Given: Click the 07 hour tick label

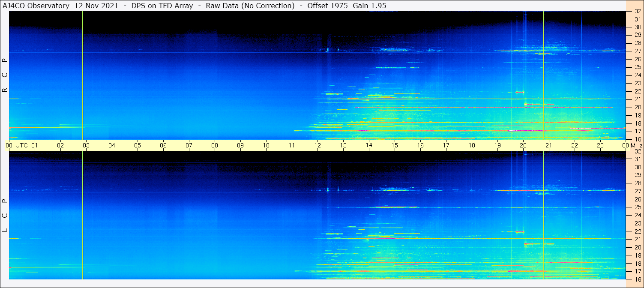Looking at the screenshot, I should coord(189,145).
